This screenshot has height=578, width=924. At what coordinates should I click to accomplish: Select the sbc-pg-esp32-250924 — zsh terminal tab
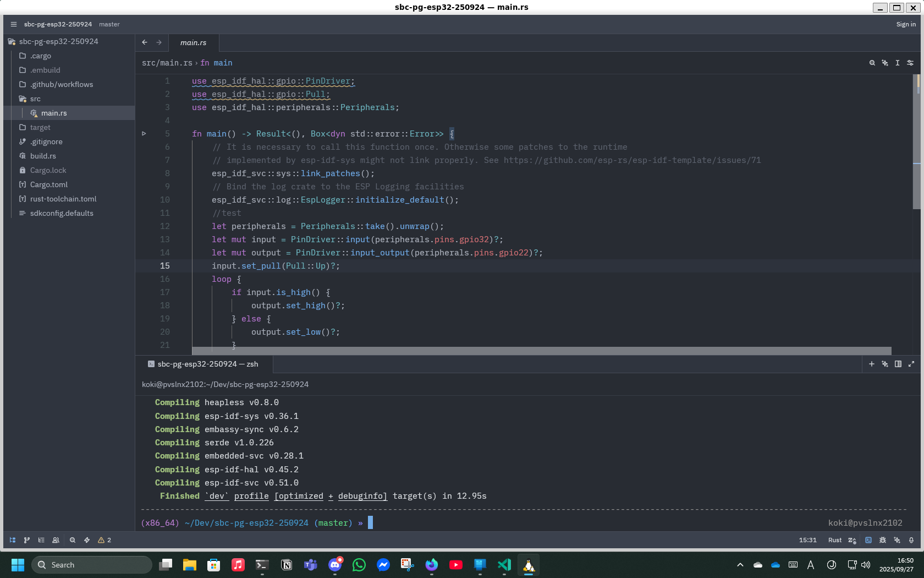tap(207, 364)
